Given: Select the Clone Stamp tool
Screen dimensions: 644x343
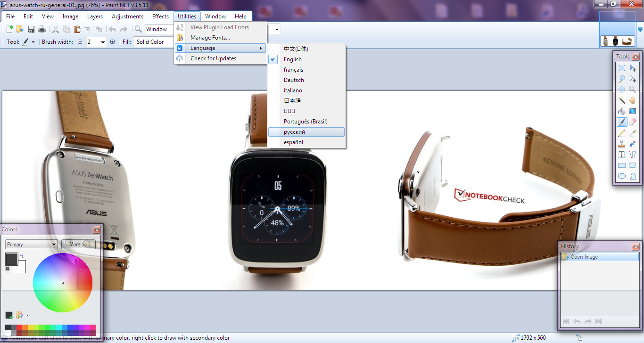Looking at the screenshot, I should (622, 144).
